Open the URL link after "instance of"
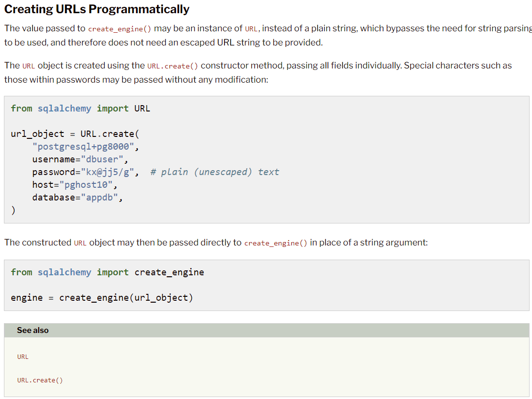The width and height of the screenshot is (532, 399). click(x=251, y=29)
